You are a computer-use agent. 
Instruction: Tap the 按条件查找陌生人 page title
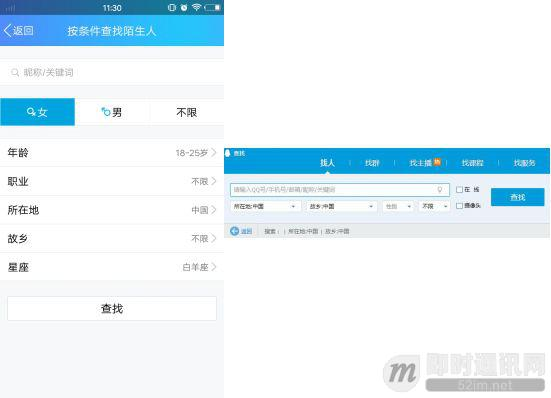click(112, 31)
